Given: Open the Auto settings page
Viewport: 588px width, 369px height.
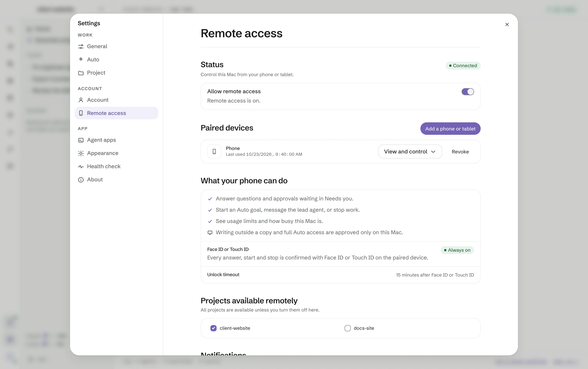Looking at the screenshot, I should tap(116, 59).
